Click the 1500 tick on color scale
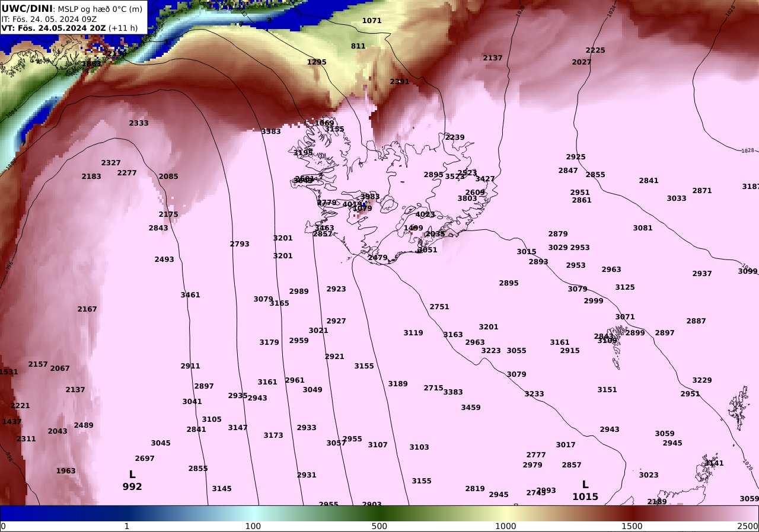 coord(632,526)
